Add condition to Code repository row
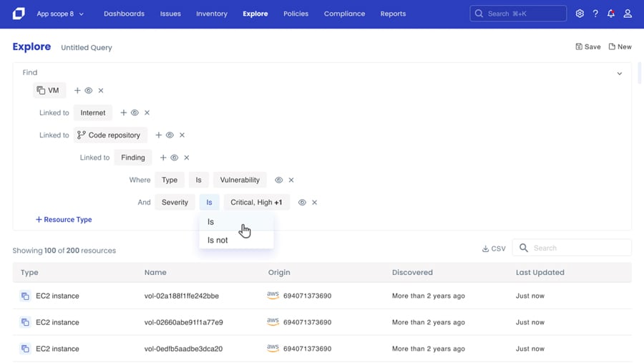Viewport: 644px width, 363px height. [x=158, y=135]
